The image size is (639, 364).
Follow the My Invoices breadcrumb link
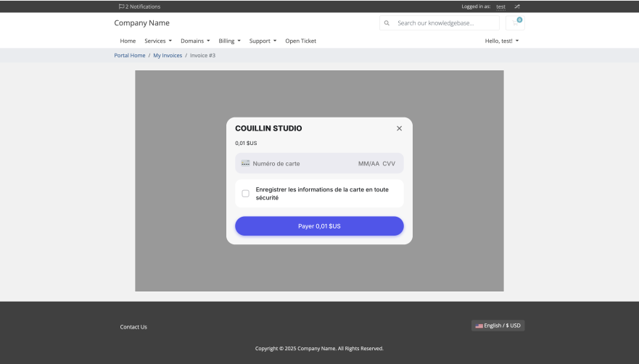(x=168, y=55)
